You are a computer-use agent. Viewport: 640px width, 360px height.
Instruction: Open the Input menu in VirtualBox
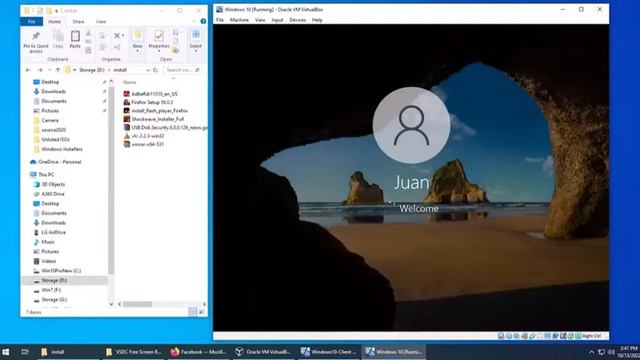[277, 20]
